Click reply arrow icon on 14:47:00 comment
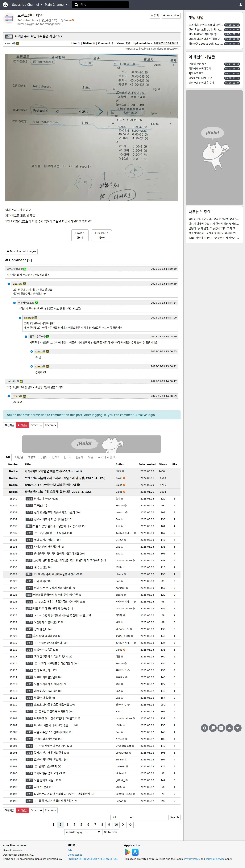 20,317
